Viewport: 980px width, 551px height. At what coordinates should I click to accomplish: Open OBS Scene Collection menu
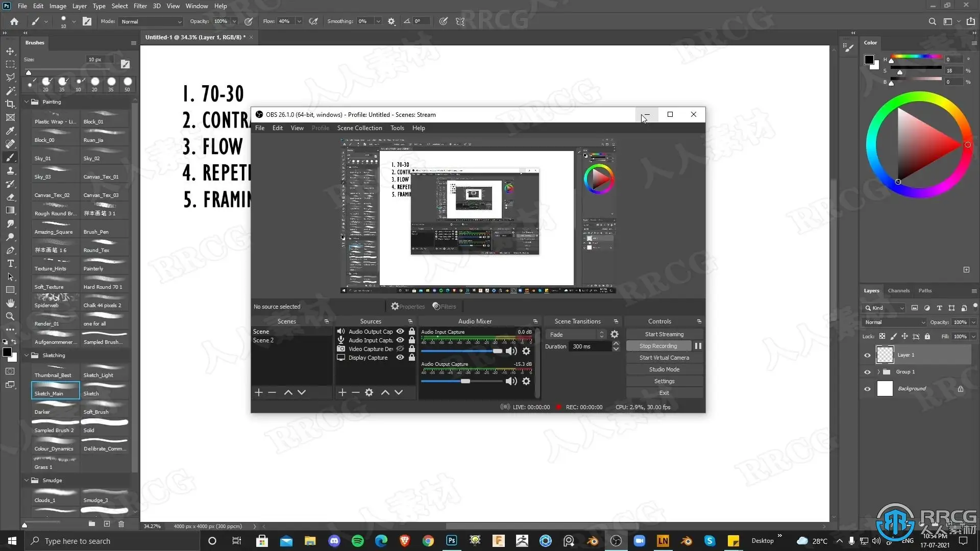(x=359, y=128)
